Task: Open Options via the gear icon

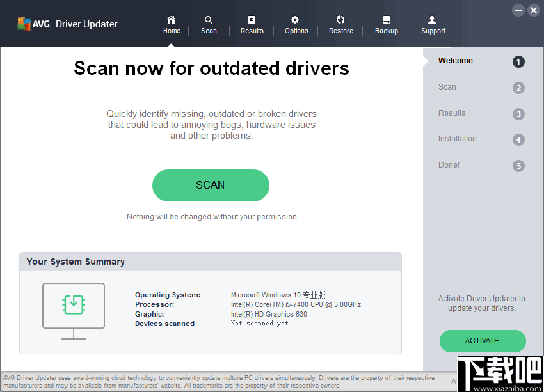Action: pos(296,24)
